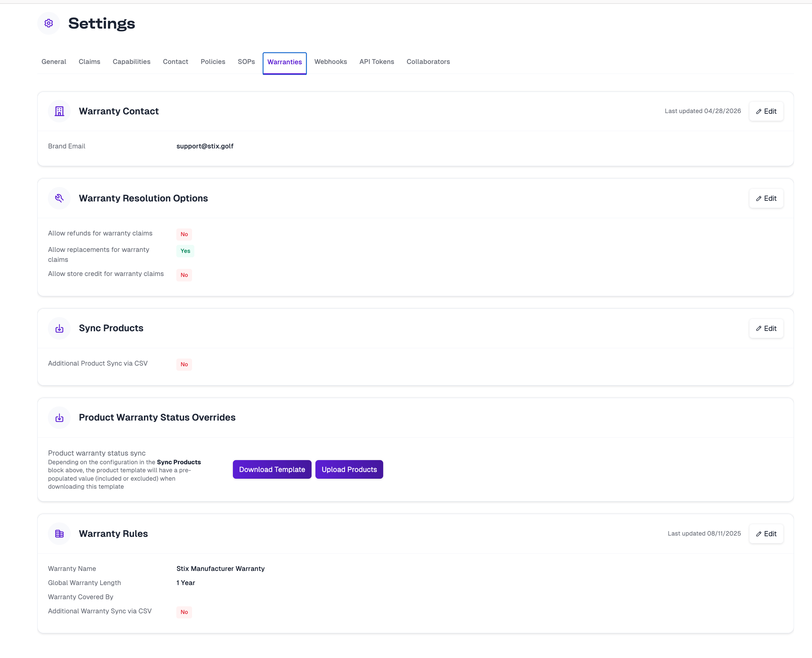Click 'Additional Warranty Sync via CSV' label
This screenshot has width=812, height=658.
click(100, 611)
